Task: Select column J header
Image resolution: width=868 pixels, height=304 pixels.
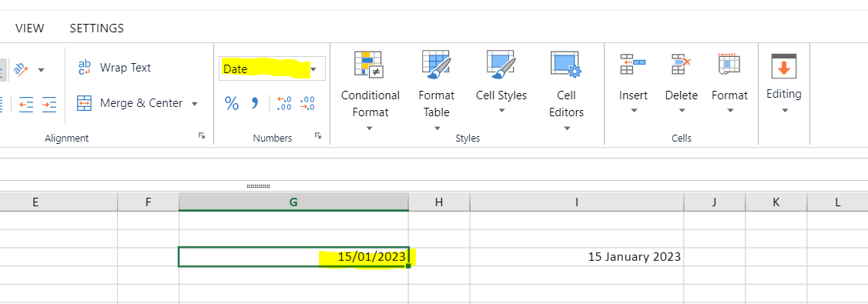Action: pyautogui.click(x=715, y=202)
